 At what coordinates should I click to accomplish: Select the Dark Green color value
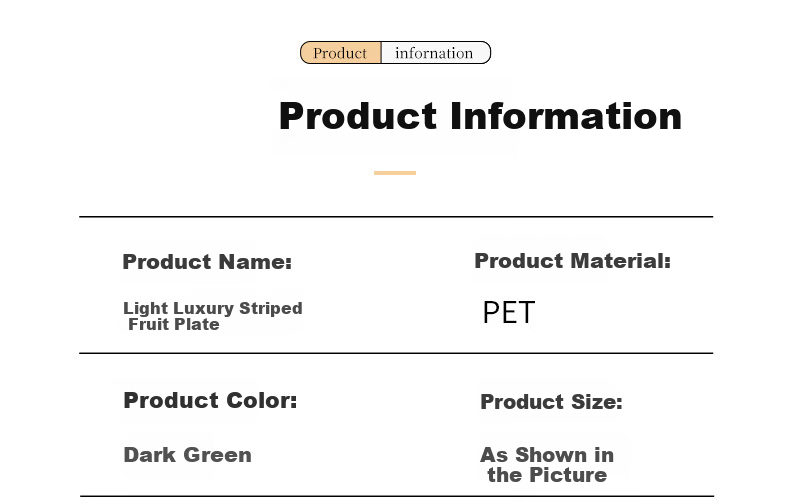coord(187,455)
